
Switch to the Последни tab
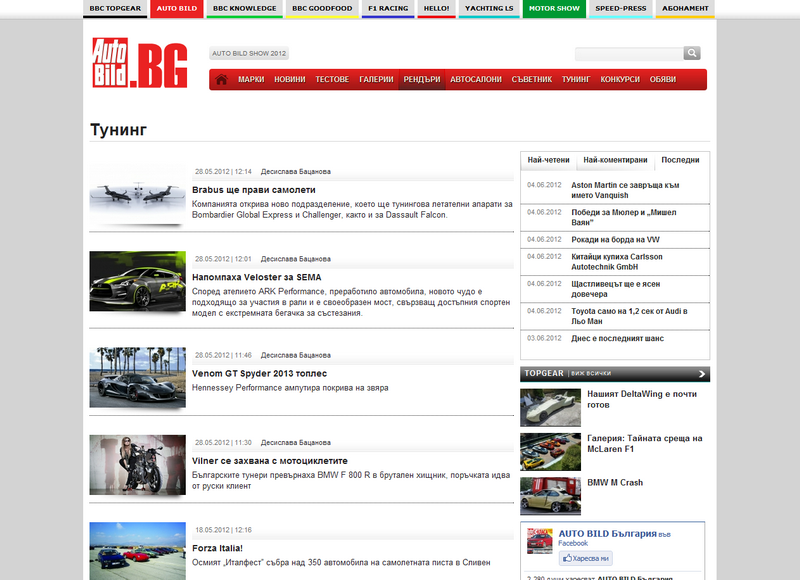click(x=680, y=160)
